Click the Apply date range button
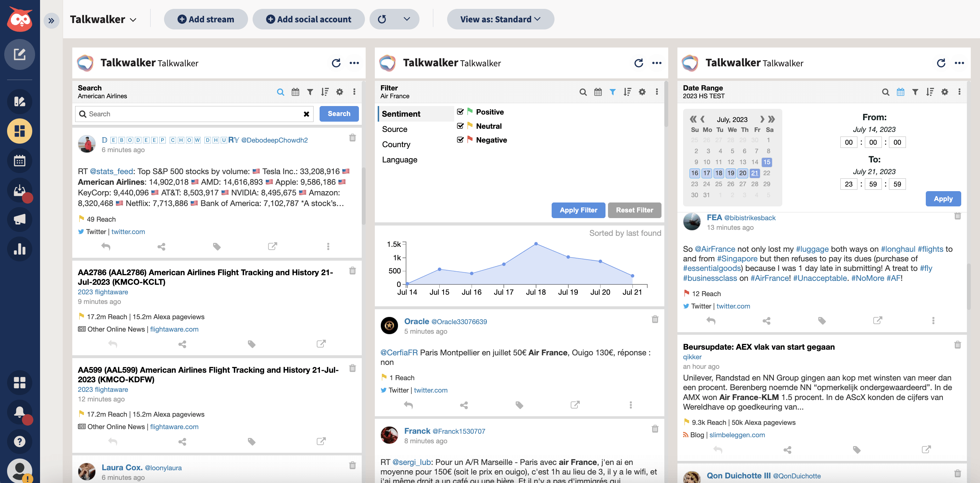The height and width of the screenshot is (483, 980). coord(943,199)
